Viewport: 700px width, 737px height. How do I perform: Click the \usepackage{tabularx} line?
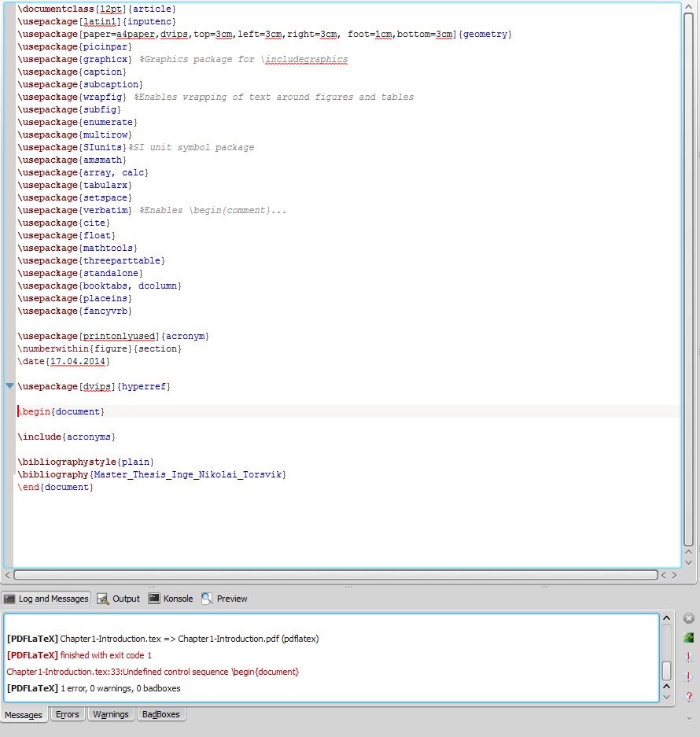pyautogui.click(x=75, y=185)
